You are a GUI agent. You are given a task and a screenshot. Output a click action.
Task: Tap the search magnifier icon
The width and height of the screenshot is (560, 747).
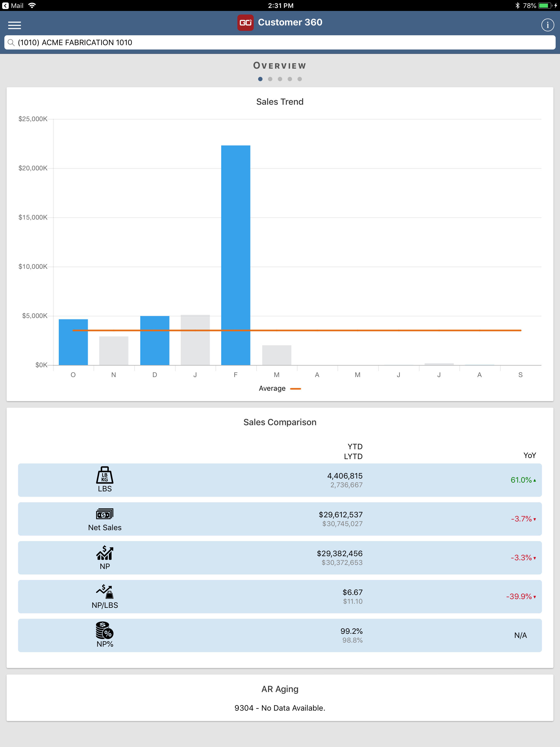coord(11,43)
